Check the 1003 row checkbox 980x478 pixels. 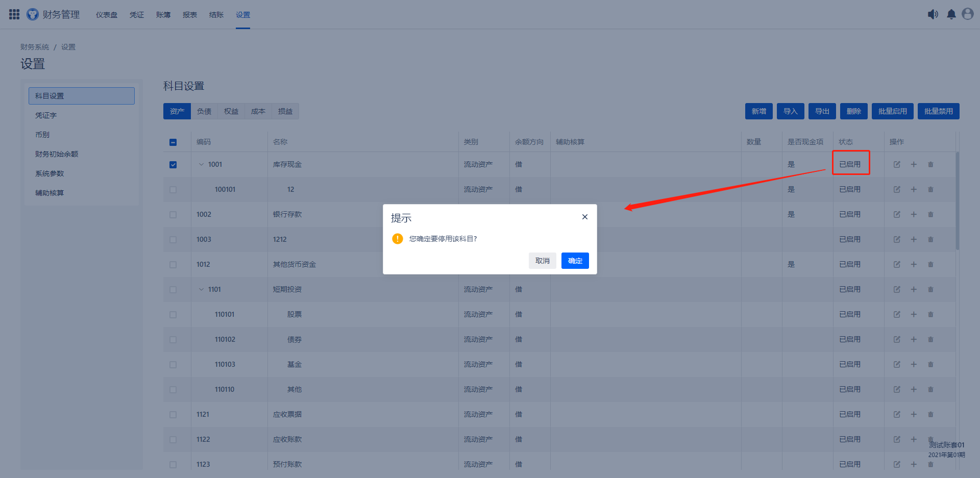tap(173, 240)
